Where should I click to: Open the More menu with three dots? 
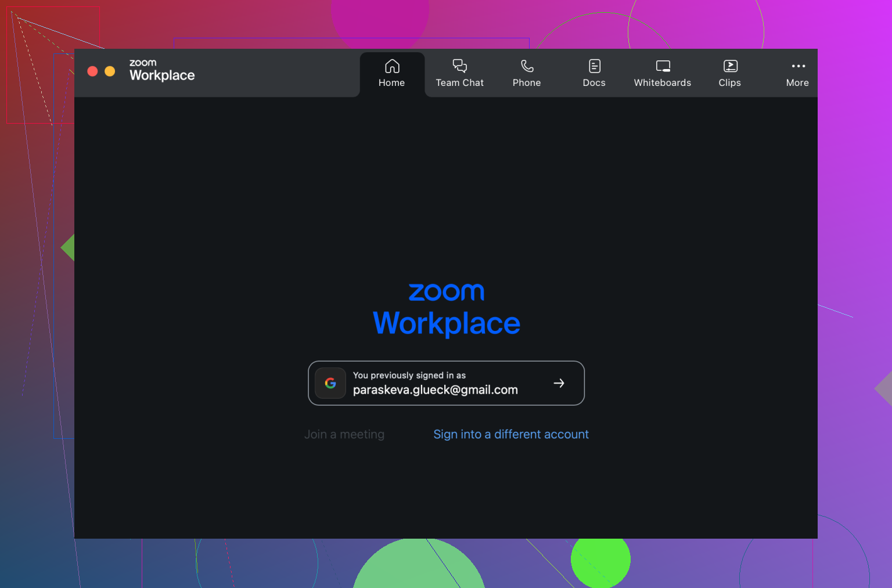coord(797,74)
